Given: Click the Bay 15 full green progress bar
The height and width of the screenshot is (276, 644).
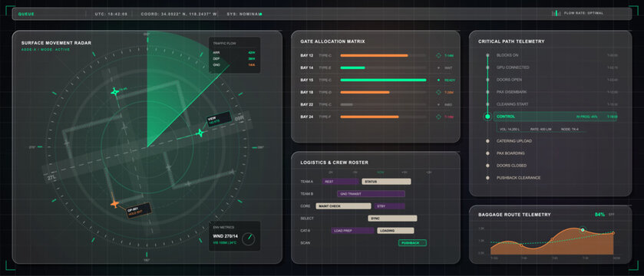Looking at the screenshot, I should [x=383, y=80].
